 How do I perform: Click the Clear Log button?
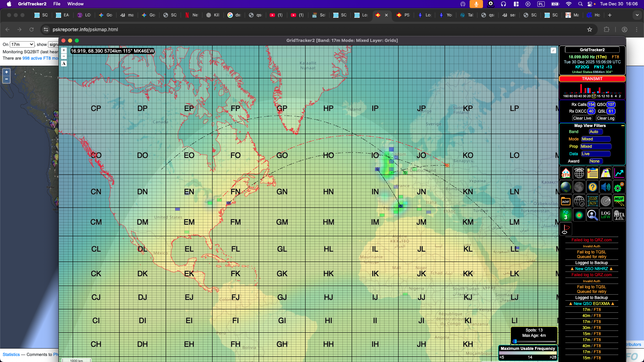click(605, 118)
